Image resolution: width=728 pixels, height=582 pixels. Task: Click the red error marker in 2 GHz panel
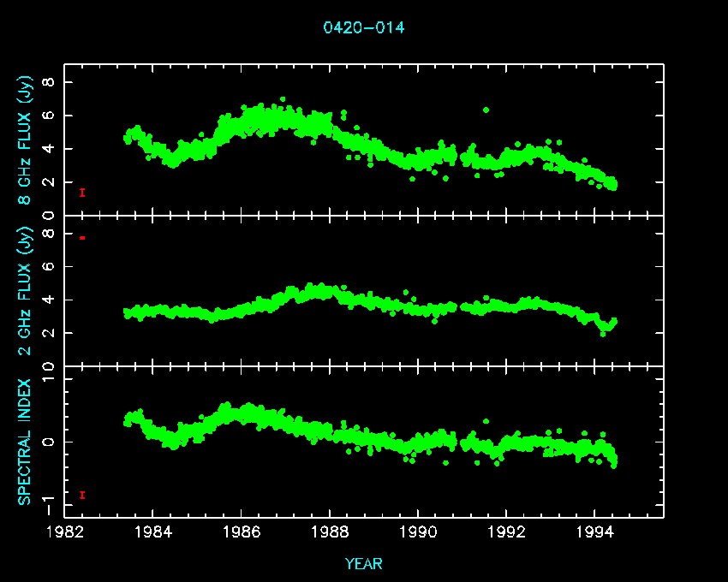82,237
